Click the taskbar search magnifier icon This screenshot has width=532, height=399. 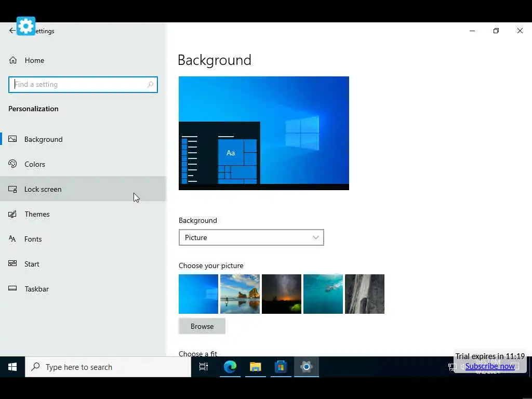[x=36, y=367]
